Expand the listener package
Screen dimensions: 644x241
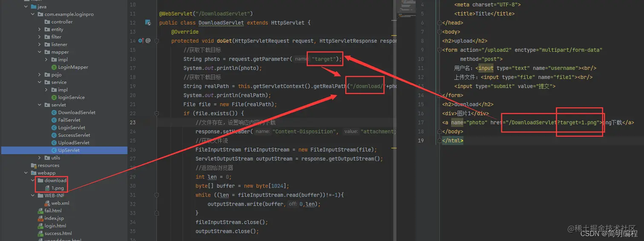40,45
